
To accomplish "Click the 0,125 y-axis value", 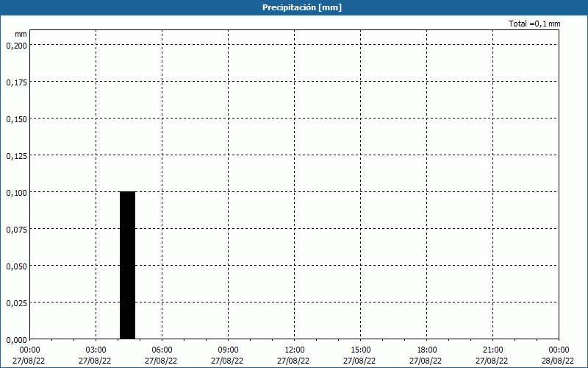I will tap(17, 156).
